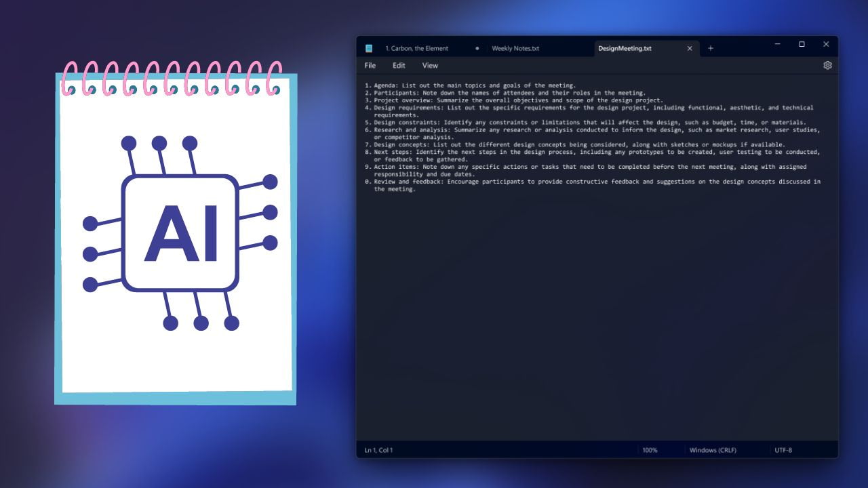Open a new tab with the plus icon

coord(711,48)
